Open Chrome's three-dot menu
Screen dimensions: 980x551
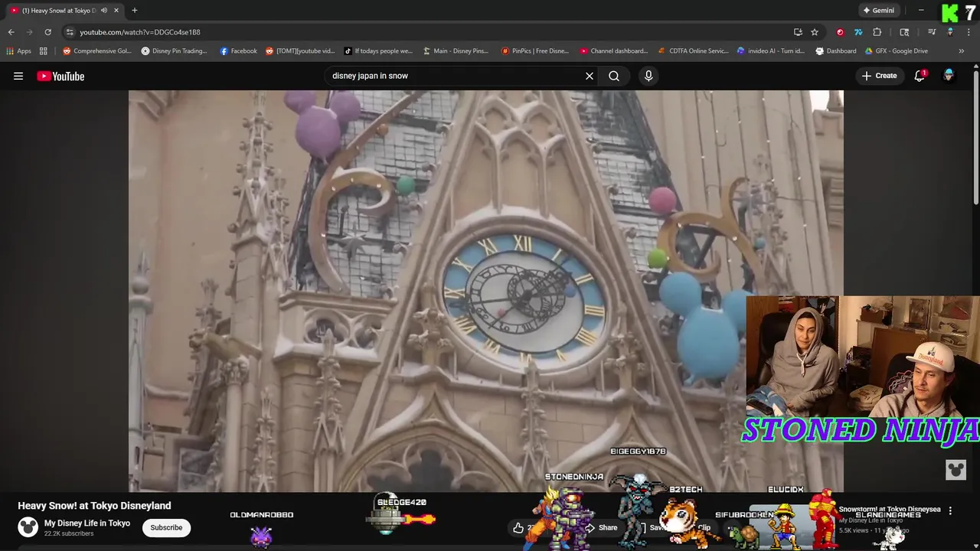[x=969, y=32]
